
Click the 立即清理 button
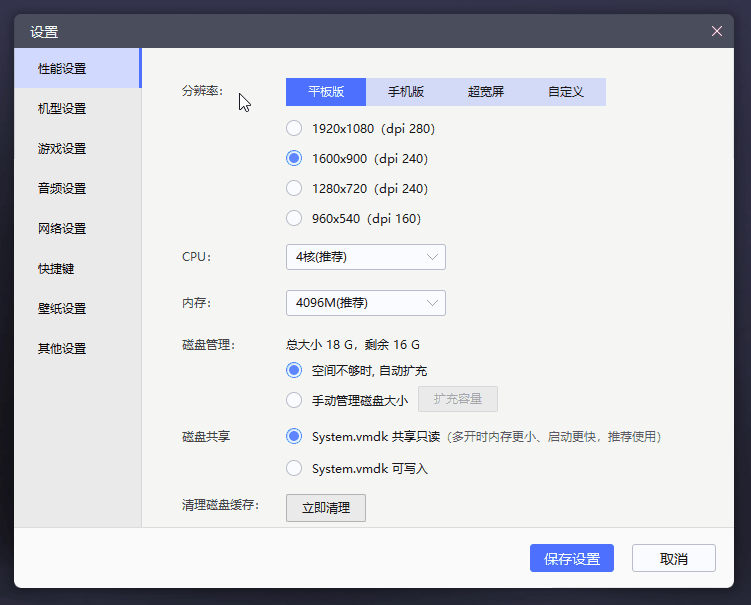[x=326, y=508]
